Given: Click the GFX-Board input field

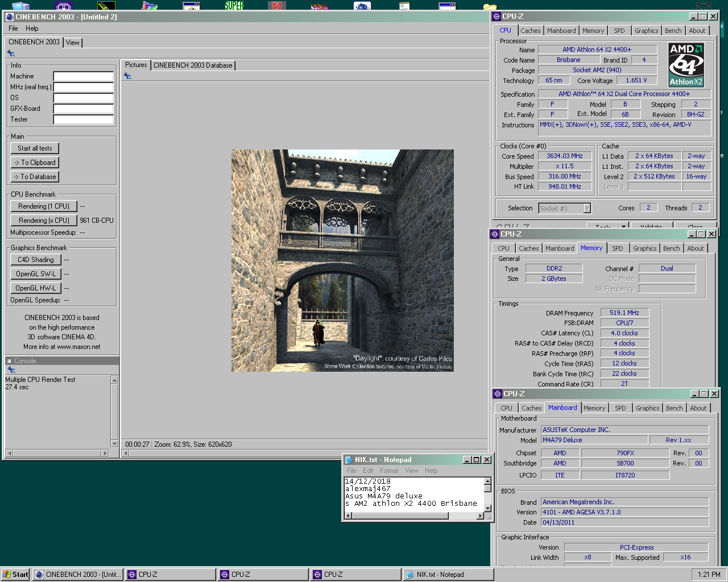Looking at the screenshot, I should click(84, 109).
